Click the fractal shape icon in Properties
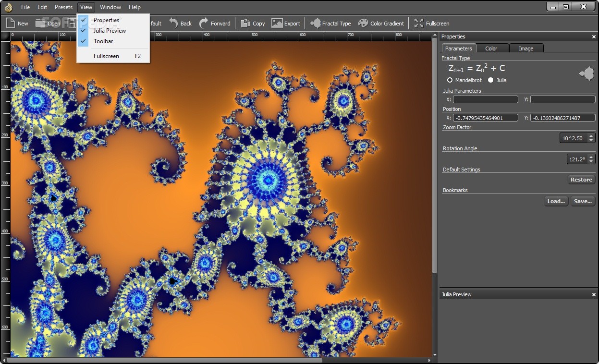 coord(587,73)
